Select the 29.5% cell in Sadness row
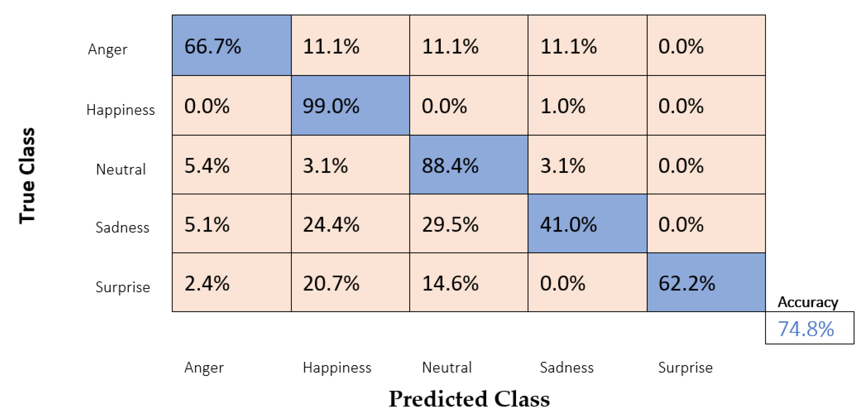This screenshot has width=868, height=420. click(x=468, y=223)
